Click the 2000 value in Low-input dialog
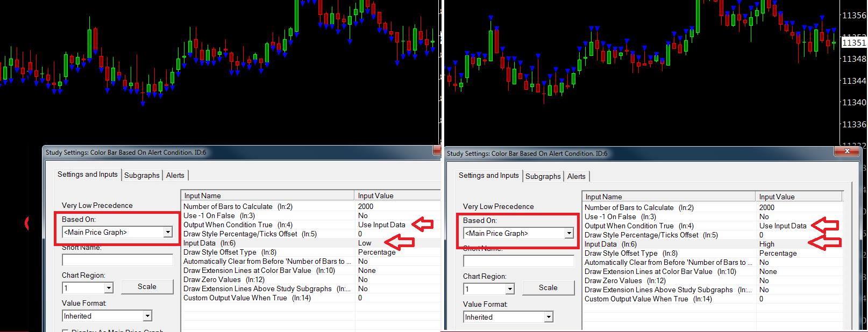Viewport: 868px width, 332px height. 366,206
